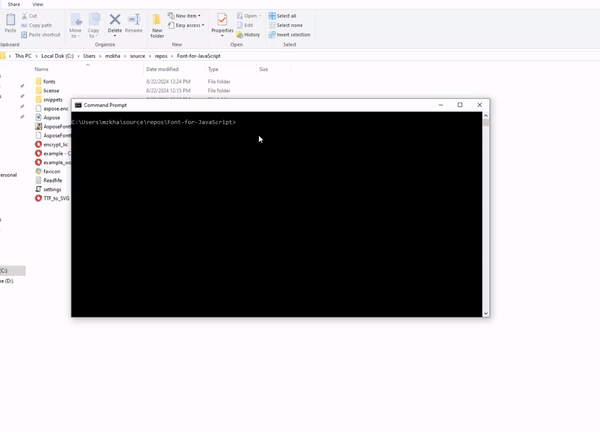This screenshot has height=432, width=600.
Task: Click Invert selection in ribbon
Action: tap(290, 34)
